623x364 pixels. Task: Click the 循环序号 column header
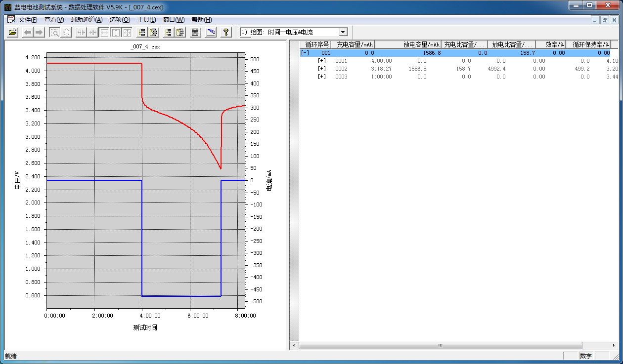pos(315,44)
